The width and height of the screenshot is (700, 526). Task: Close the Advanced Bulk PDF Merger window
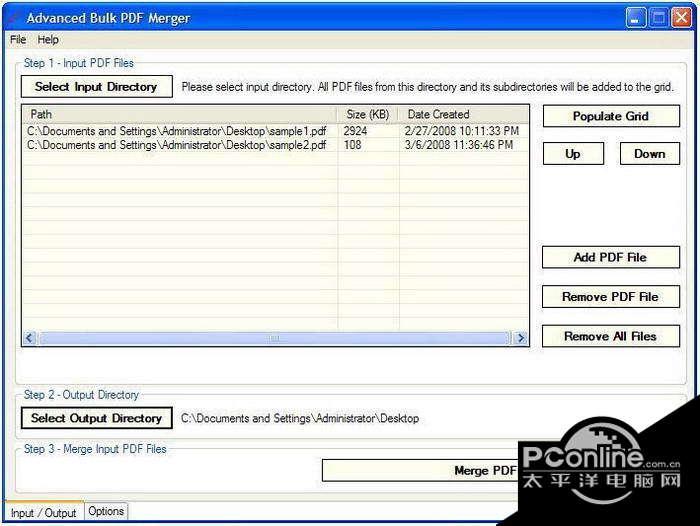coord(682,18)
